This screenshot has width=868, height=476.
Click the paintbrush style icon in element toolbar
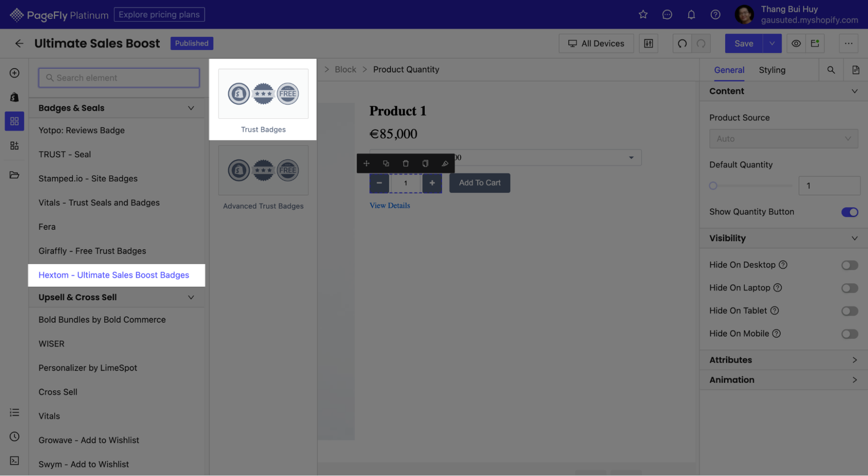pos(445,163)
